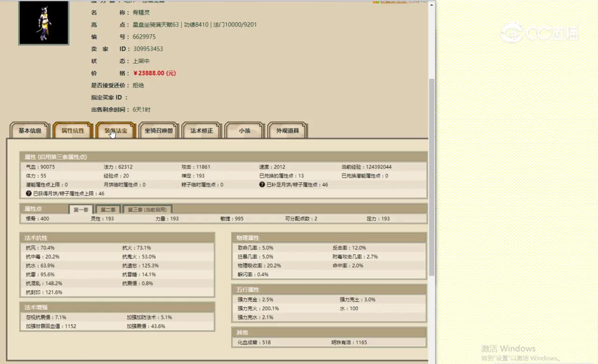
Task: Click the 抗遗忘：125.3% resistance
Action: click(x=141, y=266)
